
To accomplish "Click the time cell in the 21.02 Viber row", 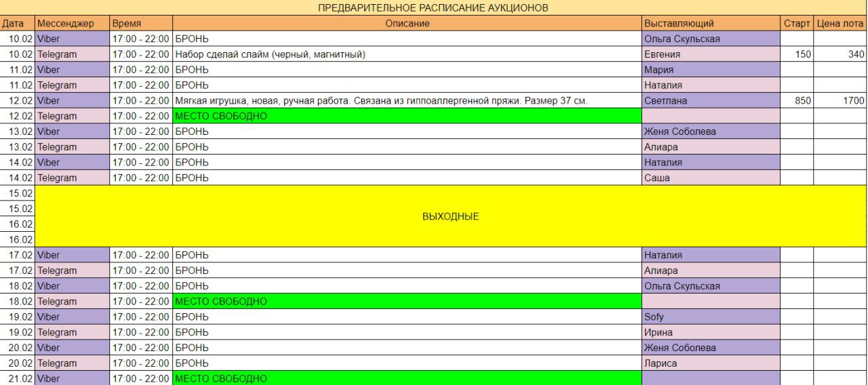I will [x=142, y=378].
